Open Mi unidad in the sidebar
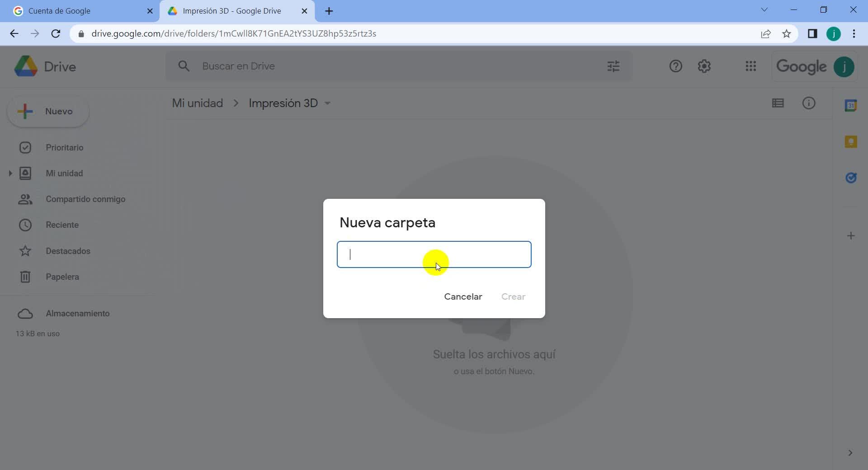868x470 pixels. tap(64, 174)
